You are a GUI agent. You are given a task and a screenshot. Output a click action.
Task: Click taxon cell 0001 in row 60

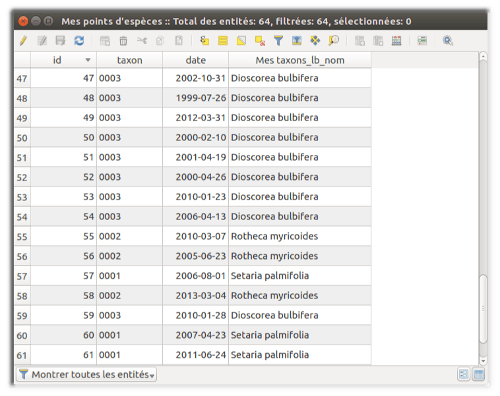[x=129, y=335]
